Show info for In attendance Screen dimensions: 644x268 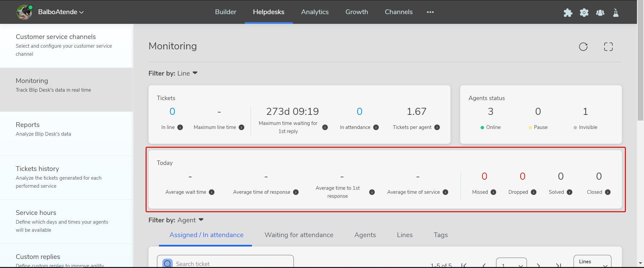click(376, 127)
